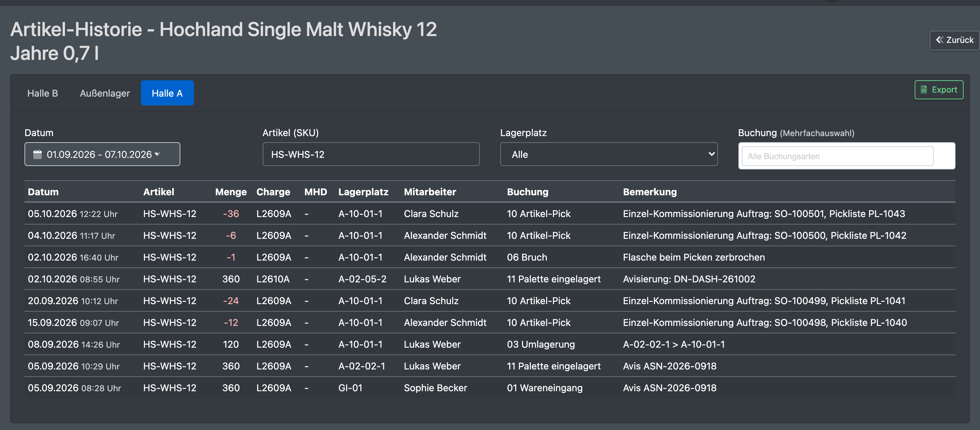Select the 03 Umlagerung row
The width and height of the screenshot is (980, 430).
(x=490, y=345)
